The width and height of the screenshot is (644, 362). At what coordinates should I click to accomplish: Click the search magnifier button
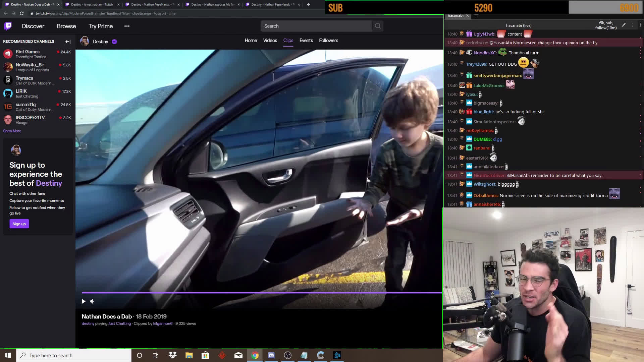[378, 26]
